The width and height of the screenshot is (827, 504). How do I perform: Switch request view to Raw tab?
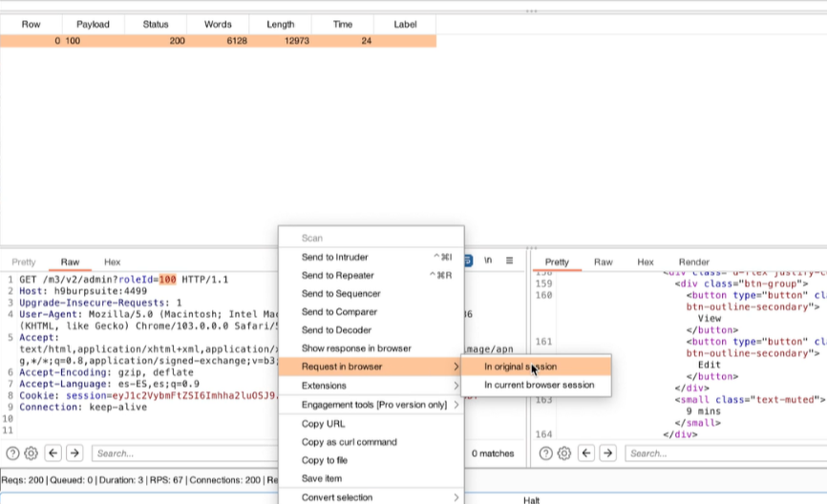[x=70, y=262]
